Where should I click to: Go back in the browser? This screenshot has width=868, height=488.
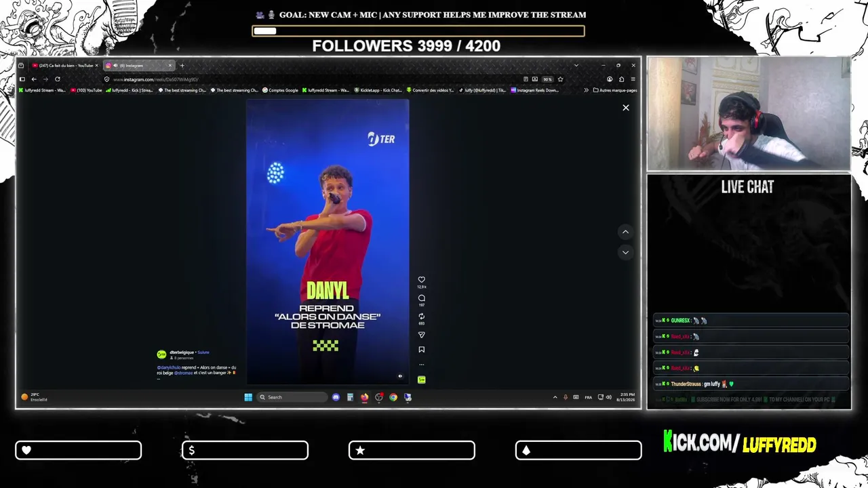click(34, 79)
